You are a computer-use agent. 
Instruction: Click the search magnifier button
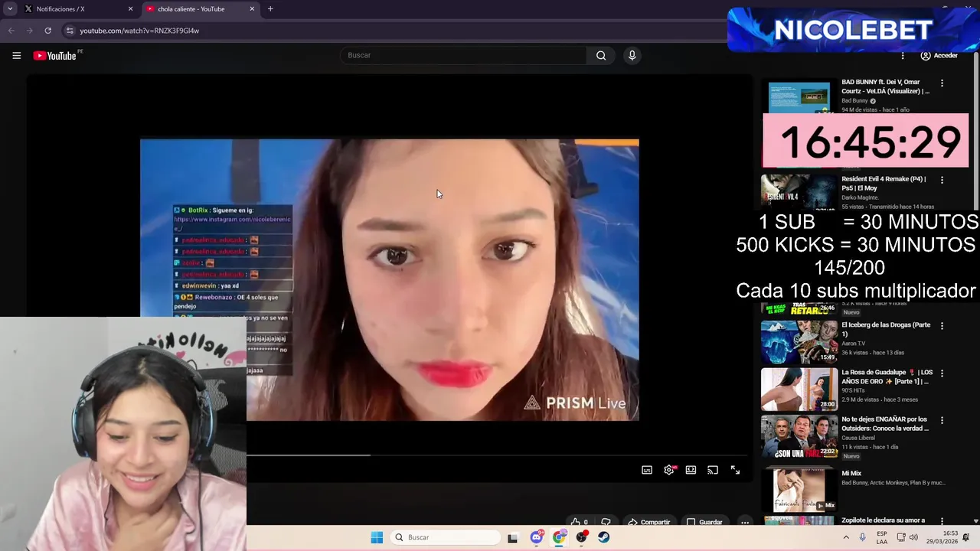(x=601, y=55)
